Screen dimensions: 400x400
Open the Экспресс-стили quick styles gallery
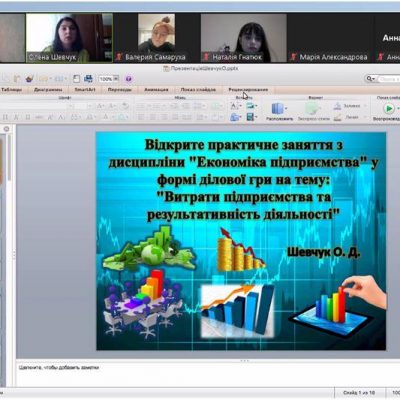coord(313,112)
